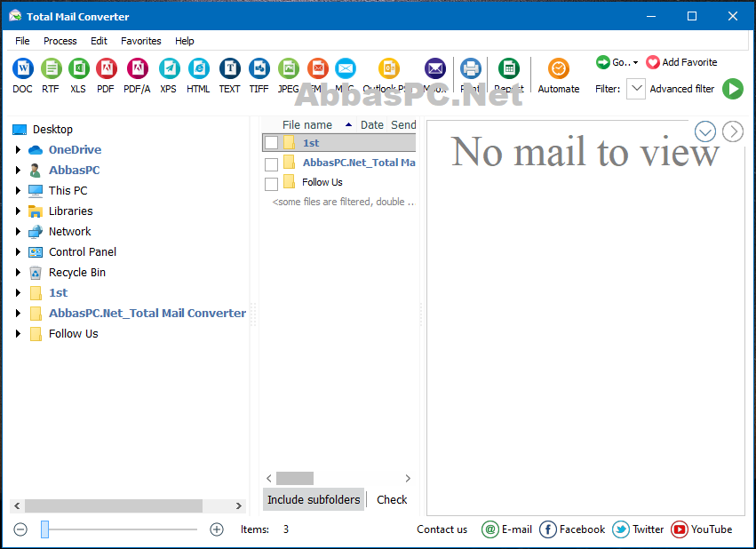Expand the Recycle Bin node
Viewport: 756px width, 549px height.
[x=18, y=273]
